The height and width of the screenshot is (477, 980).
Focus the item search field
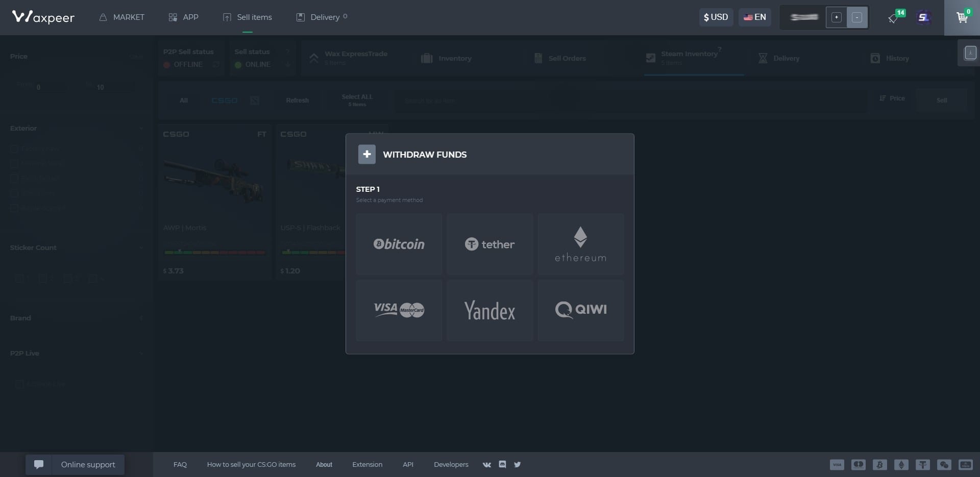[x=630, y=101]
